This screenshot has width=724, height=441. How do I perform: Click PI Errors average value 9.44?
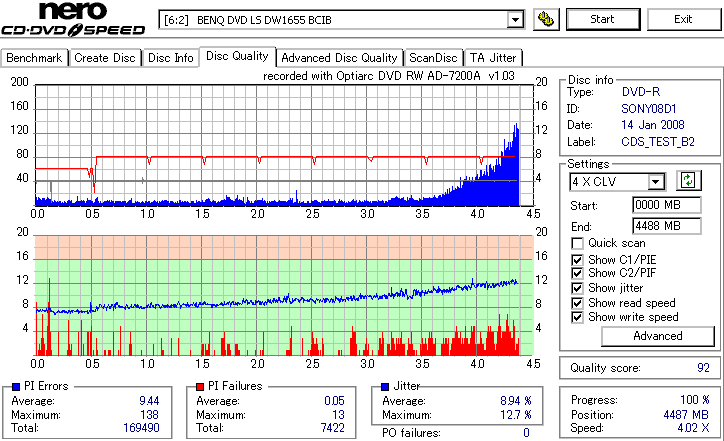pyautogui.click(x=149, y=401)
